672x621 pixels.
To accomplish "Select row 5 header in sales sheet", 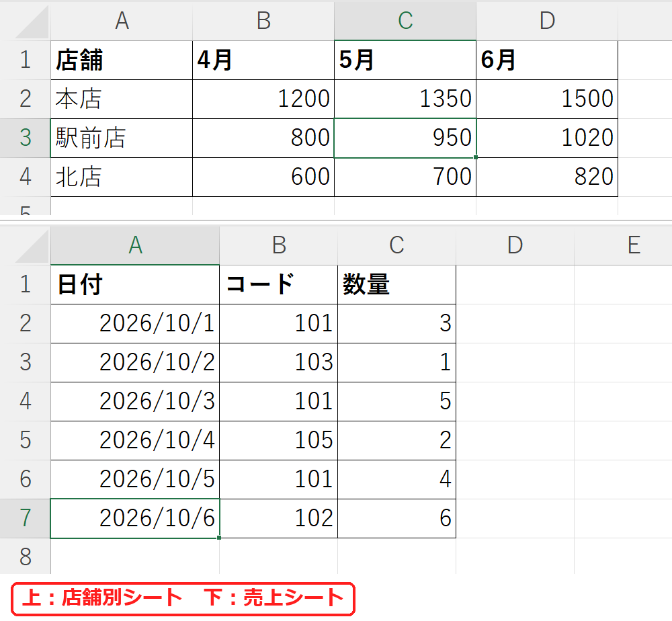I will [x=26, y=441].
